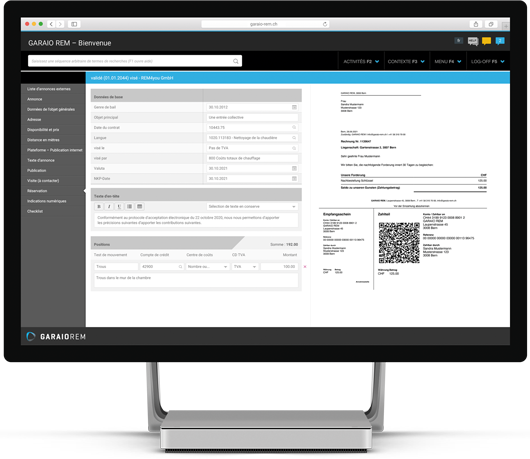The image size is (530, 459).
Task: Click lookup icon in Date du contrat field
Action: pyautogui.click(x=294, y=127)
